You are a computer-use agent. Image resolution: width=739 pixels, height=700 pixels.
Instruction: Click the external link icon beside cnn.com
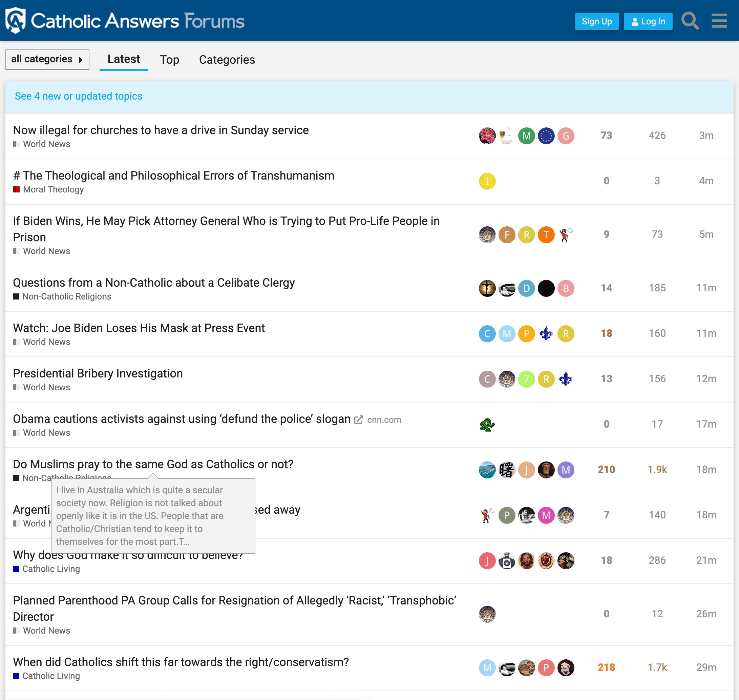click(x=358, y=420)
